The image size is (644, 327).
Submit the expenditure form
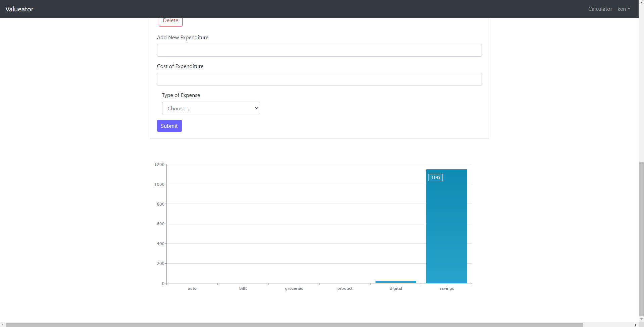[x=169, y=126]
